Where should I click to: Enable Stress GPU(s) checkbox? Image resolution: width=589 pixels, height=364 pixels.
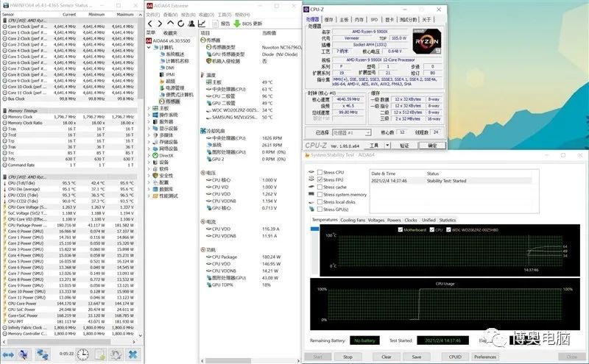pos(320,210)
